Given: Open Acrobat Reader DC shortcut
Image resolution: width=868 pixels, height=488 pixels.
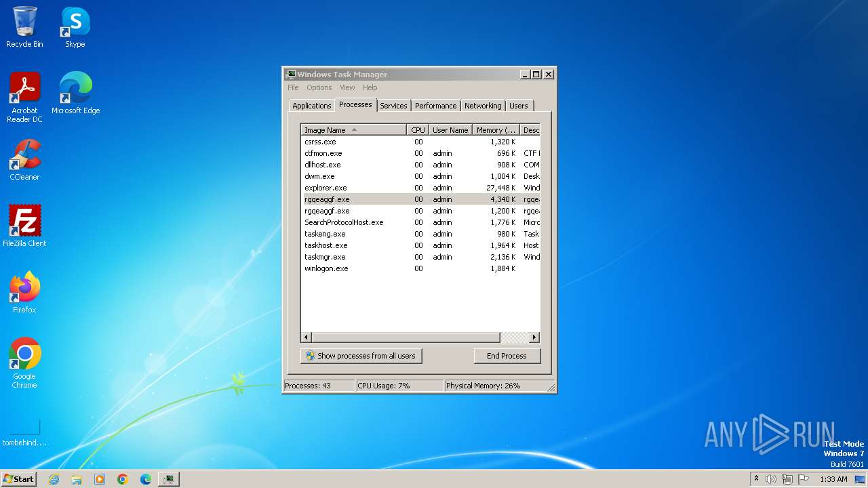Looking at the screenshot, I should click(x=24, y=98).
